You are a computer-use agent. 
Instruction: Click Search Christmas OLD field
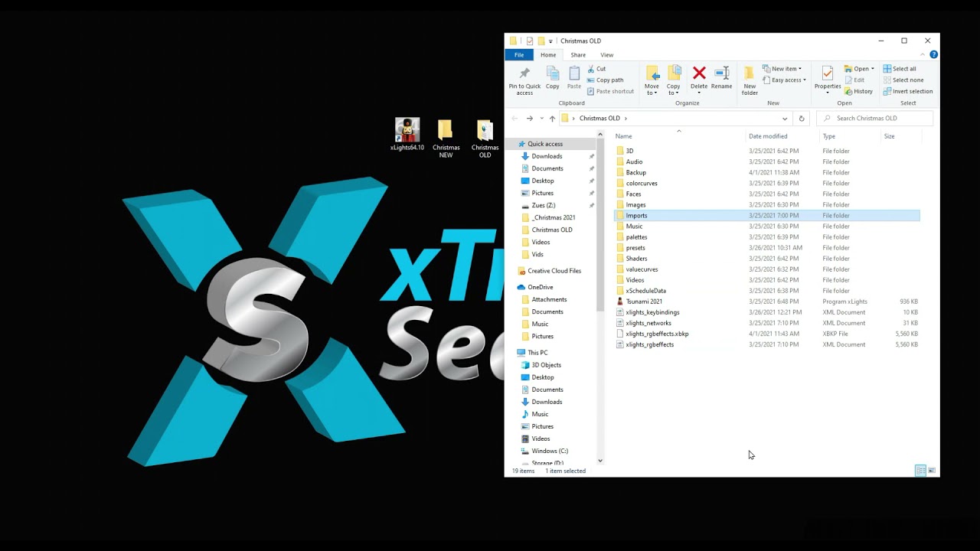point(874,119)
